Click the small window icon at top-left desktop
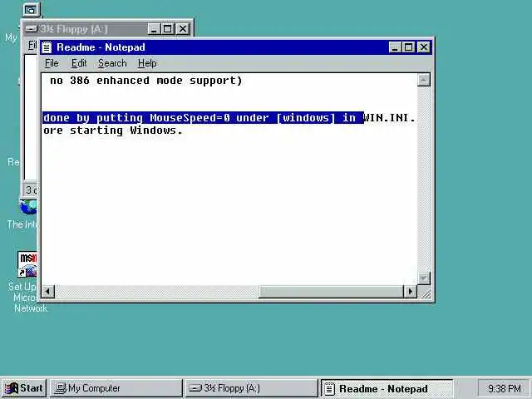The width and height of the screenshot is (532, 399). (32, 9)
